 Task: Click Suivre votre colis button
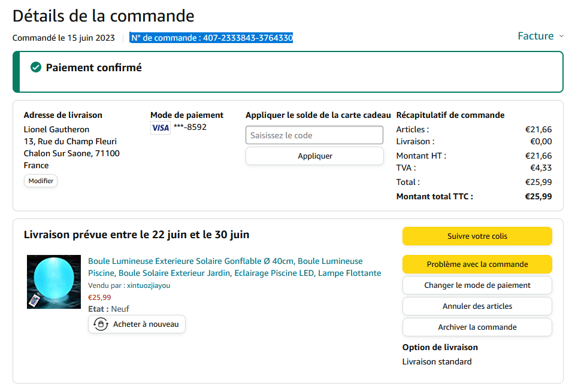[477, 236]
